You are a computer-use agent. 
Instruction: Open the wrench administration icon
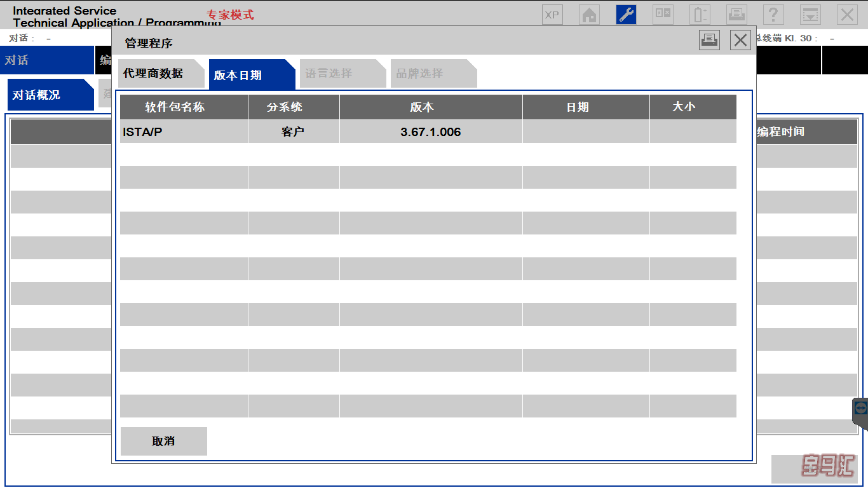pos(626,15)
